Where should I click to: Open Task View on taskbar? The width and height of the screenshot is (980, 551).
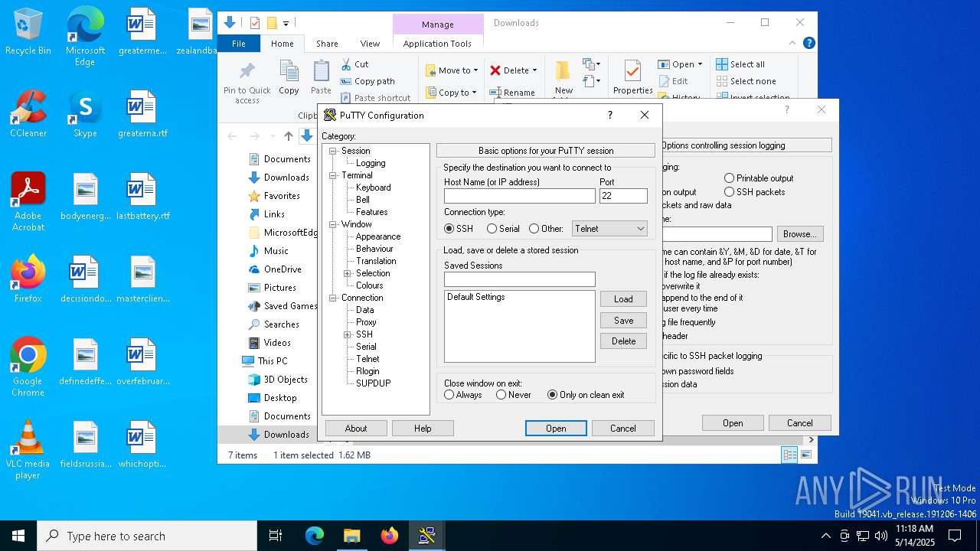276,536
